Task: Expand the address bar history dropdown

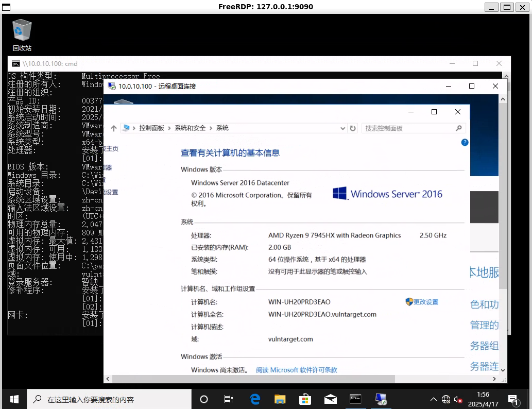Action: (x=342, y=128)
